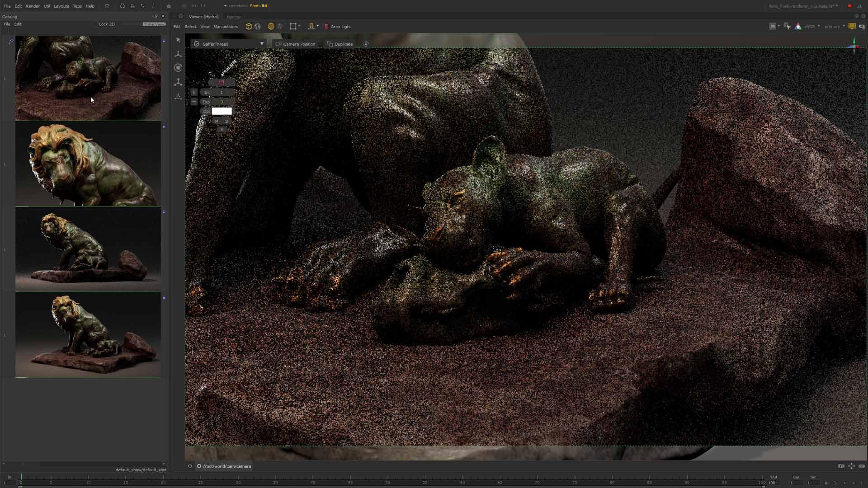Toggle the M mute button on light
This screenshot has height=488, width=868.
pos(217,121)
